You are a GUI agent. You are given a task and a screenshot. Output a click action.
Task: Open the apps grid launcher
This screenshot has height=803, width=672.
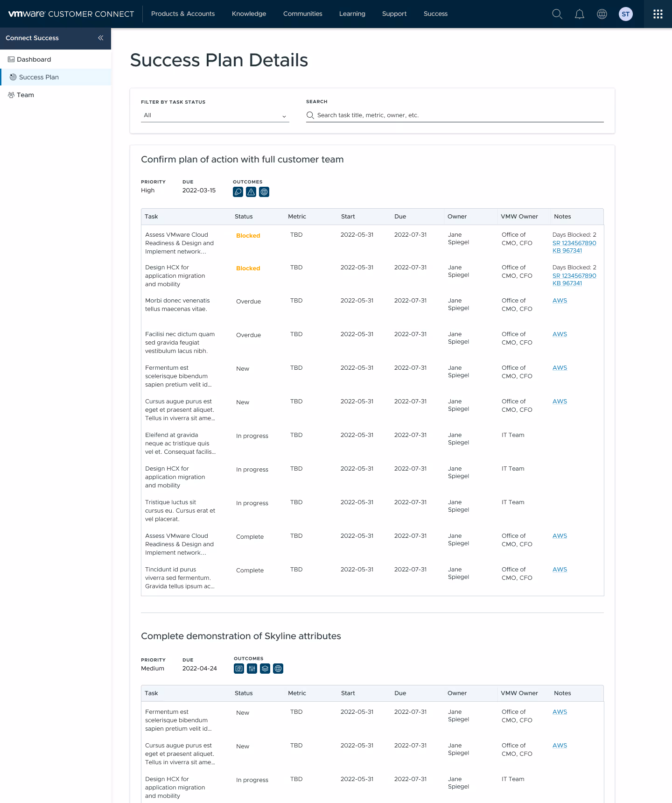pos(658,14)
